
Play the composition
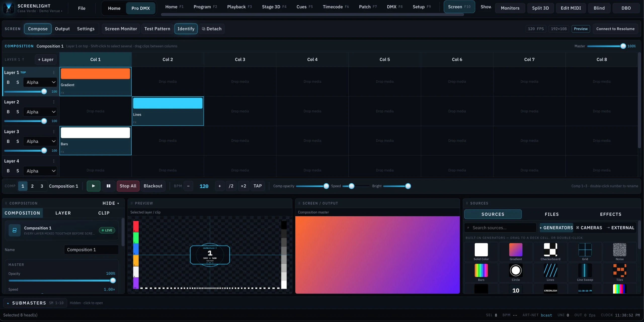tap(94, 186)
